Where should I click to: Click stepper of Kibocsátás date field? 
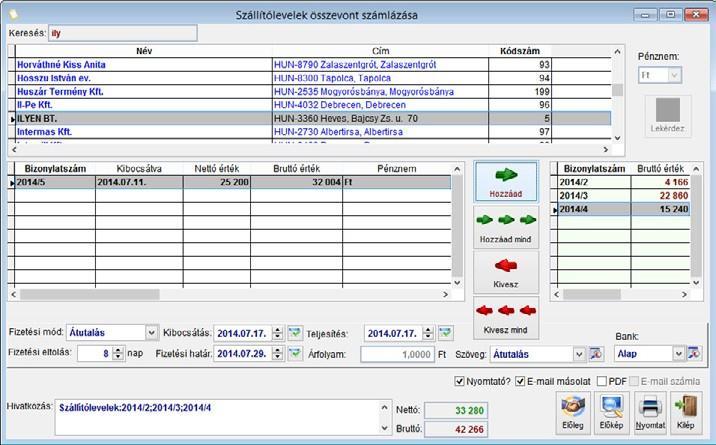click(x=278, y=333)
